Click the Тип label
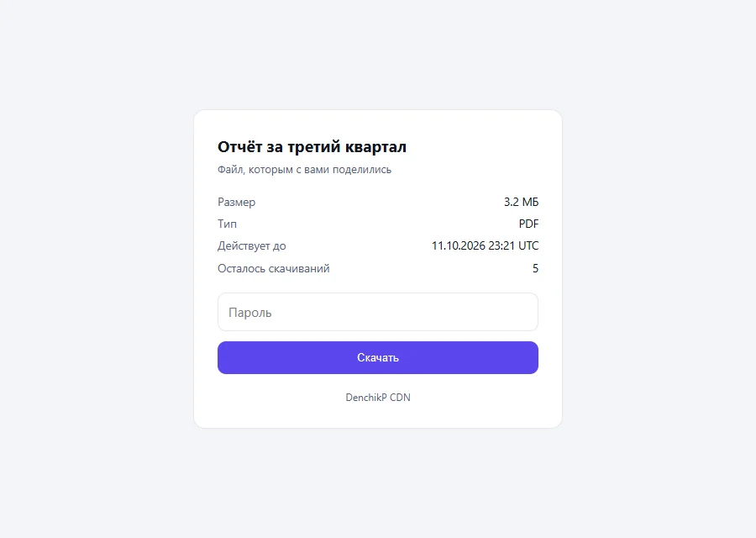Viewport: 756px width, 538px height. coord(227,224)
